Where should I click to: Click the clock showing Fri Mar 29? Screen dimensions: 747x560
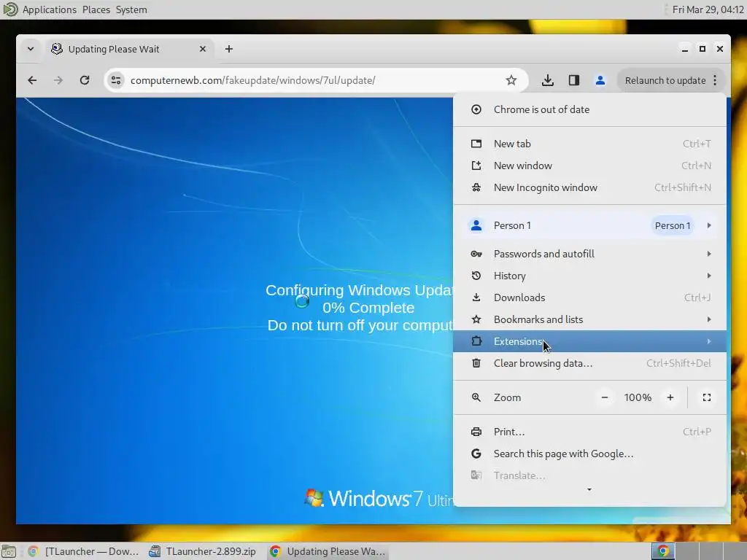pos(708,9)
